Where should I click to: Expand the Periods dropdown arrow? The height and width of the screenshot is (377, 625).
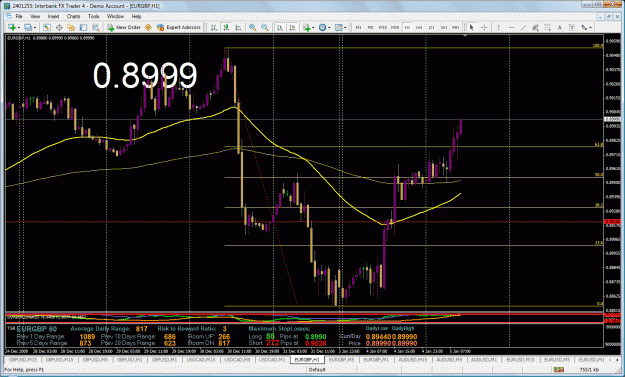(x=329, y=27)
